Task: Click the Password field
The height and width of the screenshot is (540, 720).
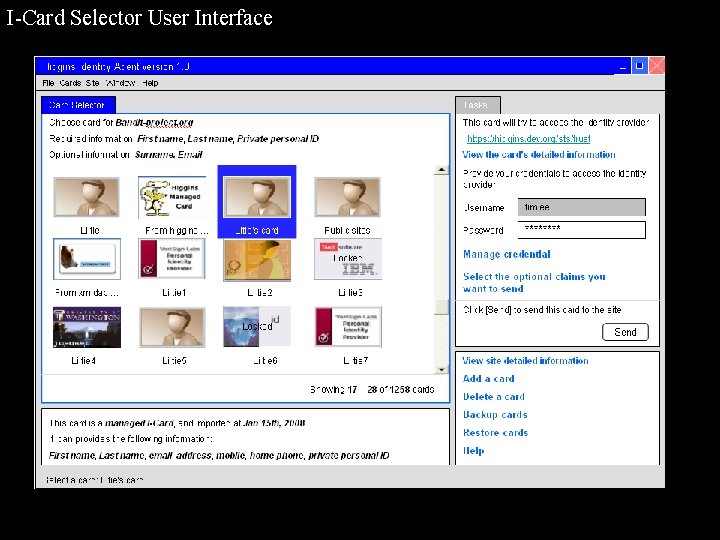Action: click(581, 230)
